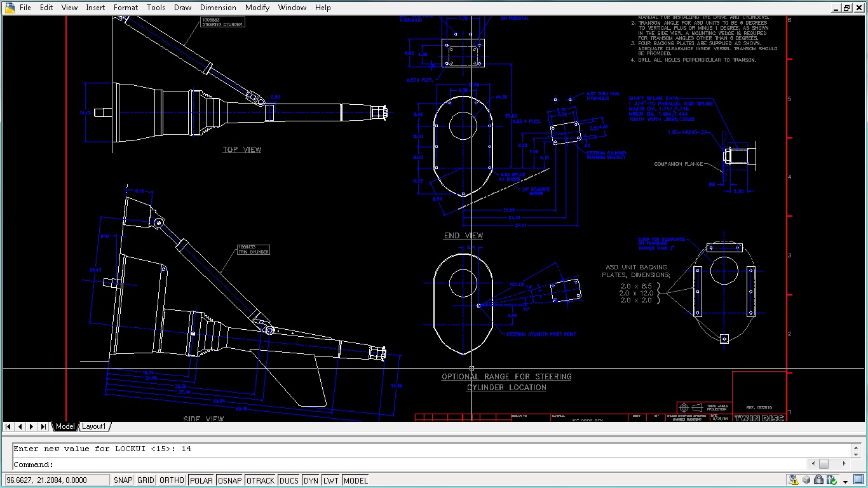This screenshot has height=488, width=868.
Task: Enable GRID display in status bar
Action: [x=146, y=480]
